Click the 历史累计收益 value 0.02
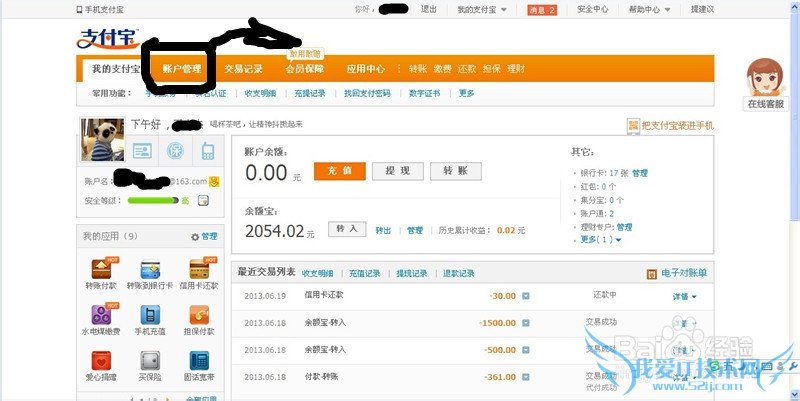Viewport: 800px width, 401px height. point(506,231)
